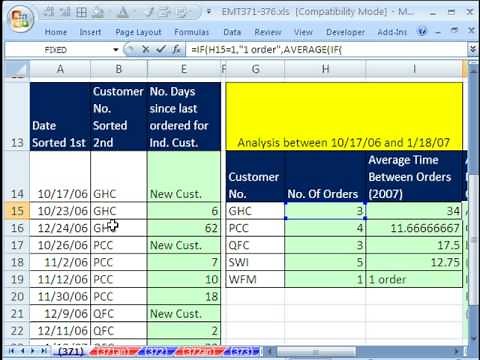Go to next sheet tab navigation arrow
The image size is (480, 360).
point(33,351)
